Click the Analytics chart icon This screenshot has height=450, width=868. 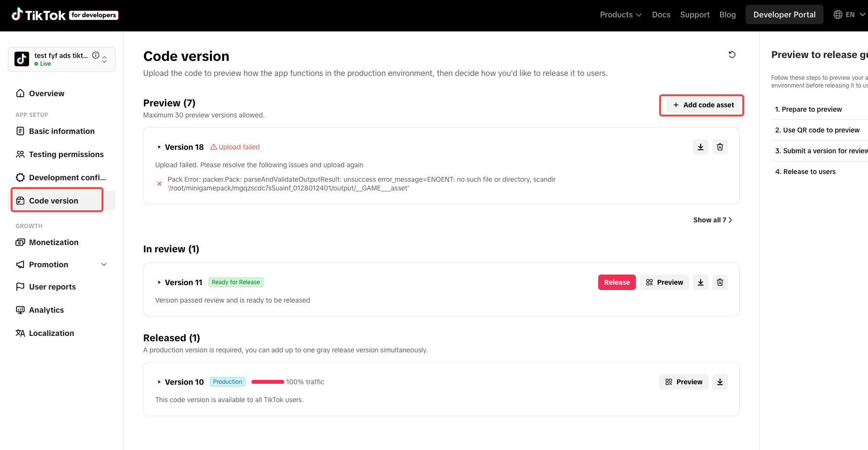pos(20,310)
